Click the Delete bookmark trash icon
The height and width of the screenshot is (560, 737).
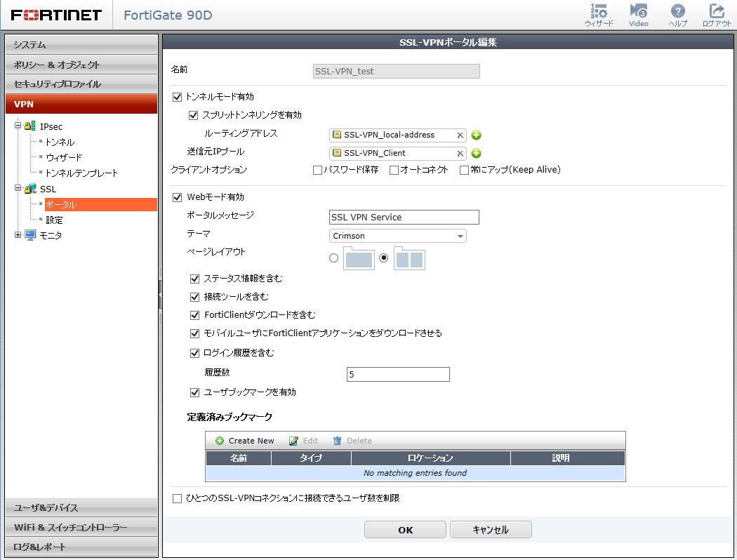(337, 441)
